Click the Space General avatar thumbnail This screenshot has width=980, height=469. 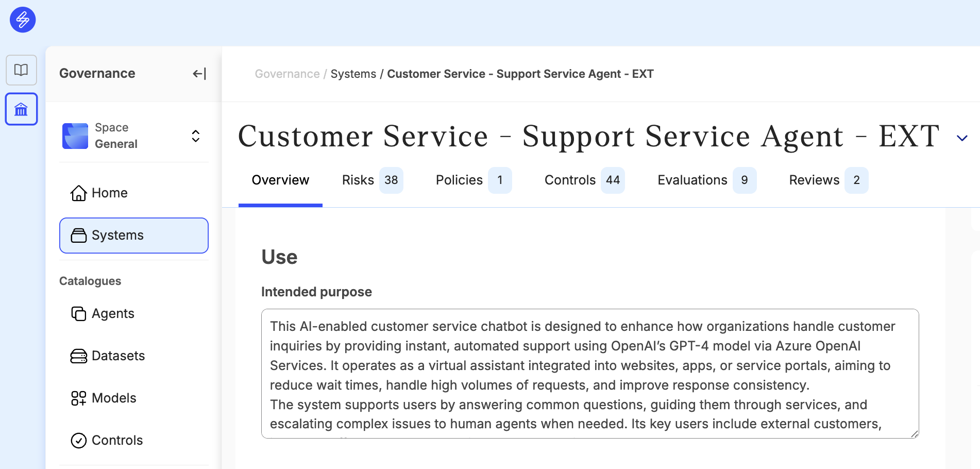[x=75, y=136]
